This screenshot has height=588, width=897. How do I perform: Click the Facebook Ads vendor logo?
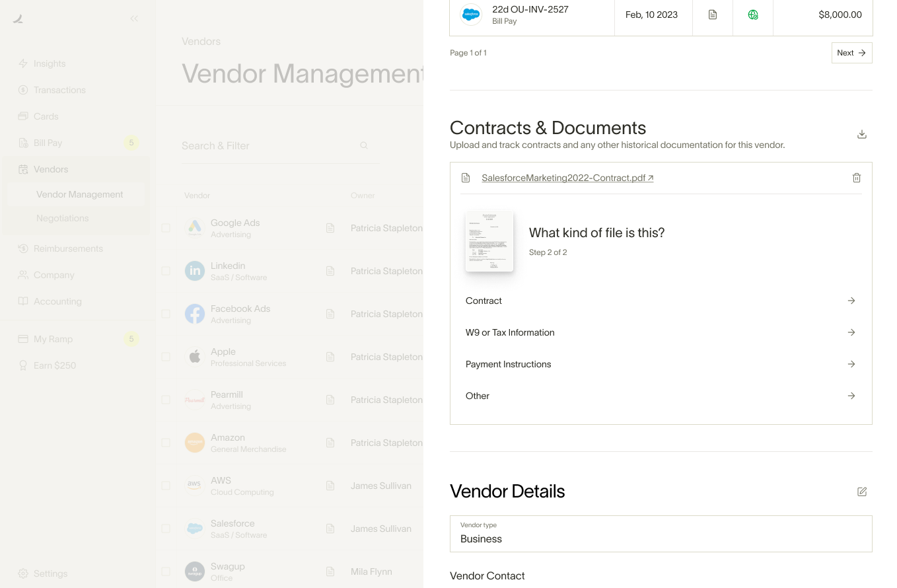click(195, 314)
